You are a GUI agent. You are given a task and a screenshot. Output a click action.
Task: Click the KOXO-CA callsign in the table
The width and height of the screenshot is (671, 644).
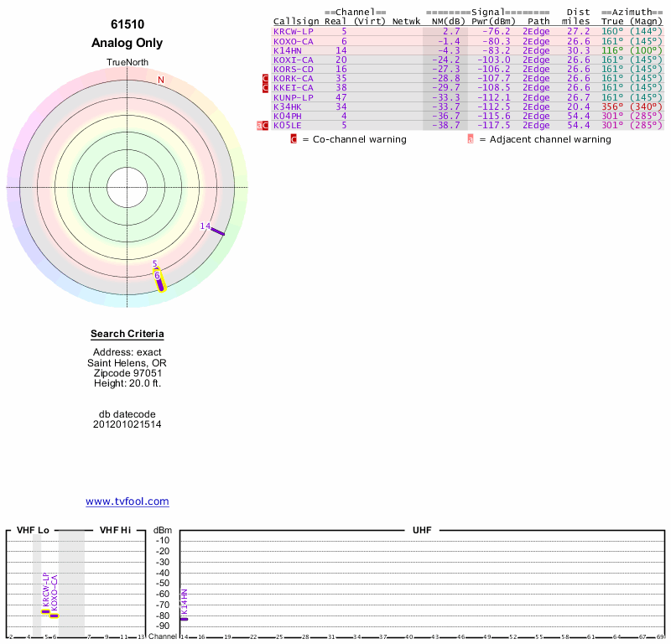pyautogui.click(x=293, y=41)
